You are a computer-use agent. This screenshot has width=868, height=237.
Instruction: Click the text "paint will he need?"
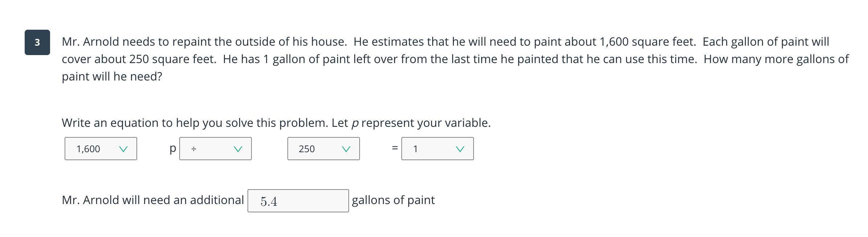112,76
